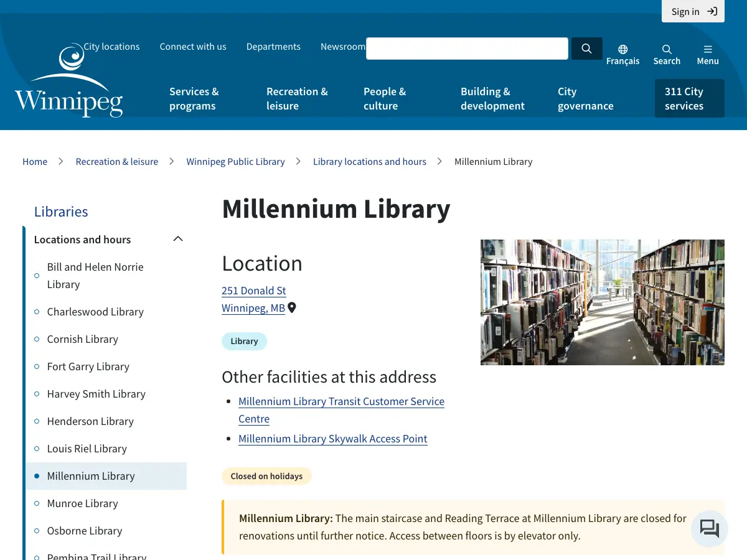Go to Recreation & leisure breadcrumb

[x=117, y=162]
